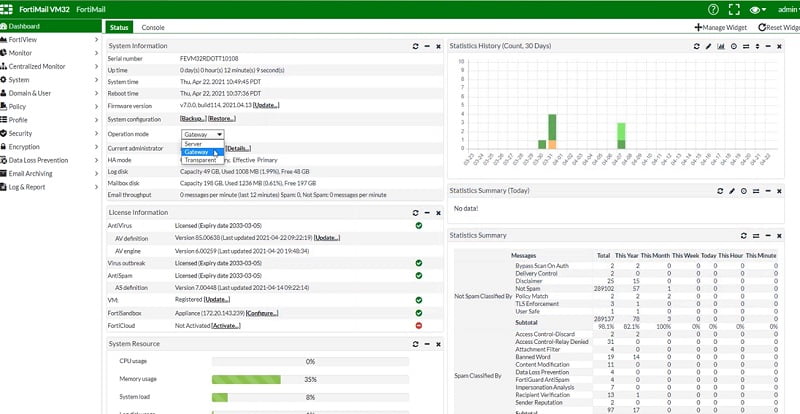Click Manage Widget button
The height and width of the screenshot is (414, 800).
click(x=720, y=28)
